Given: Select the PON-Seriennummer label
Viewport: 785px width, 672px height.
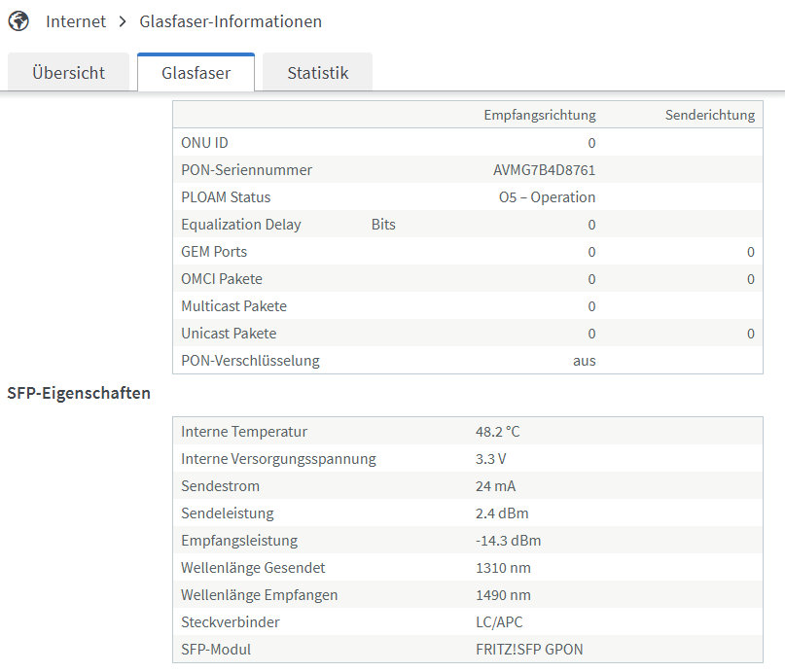Looking at the screenshot, I should [x=246, y=170].
